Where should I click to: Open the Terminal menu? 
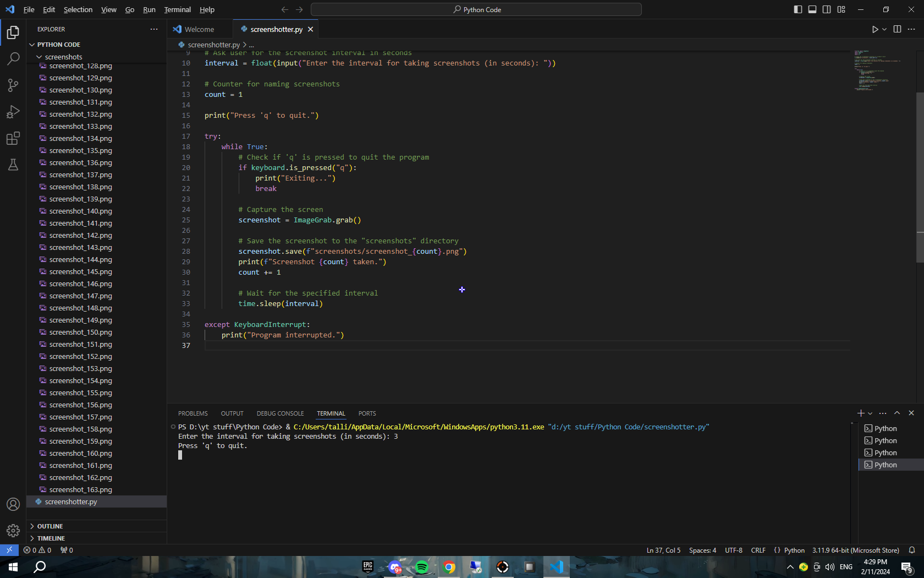[x=177, y=9]
